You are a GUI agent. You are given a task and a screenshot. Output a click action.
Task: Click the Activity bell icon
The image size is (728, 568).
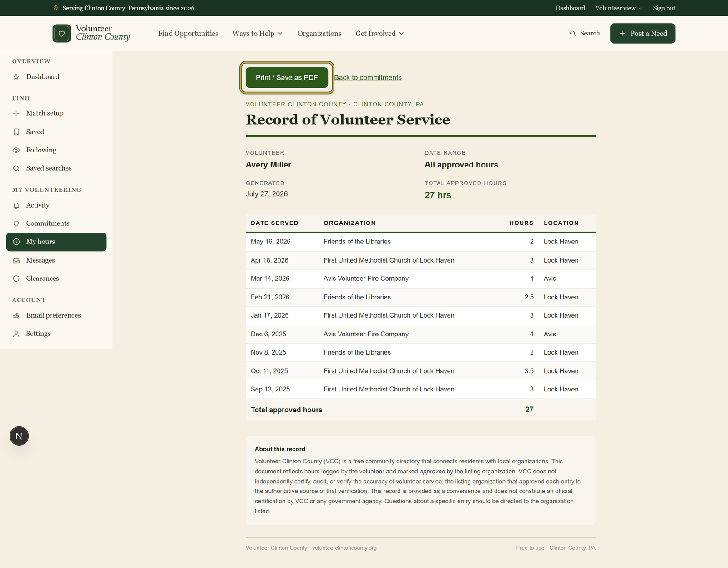(x=16, y=206)
